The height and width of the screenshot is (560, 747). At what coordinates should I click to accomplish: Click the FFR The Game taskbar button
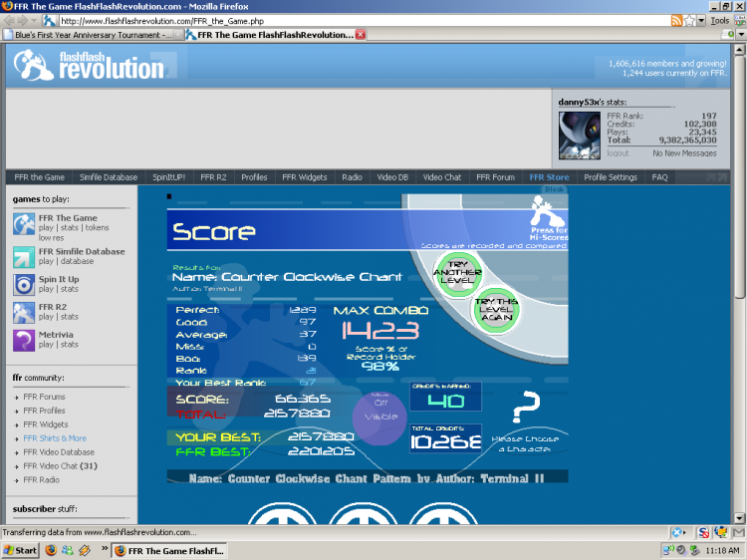point(169,550)
